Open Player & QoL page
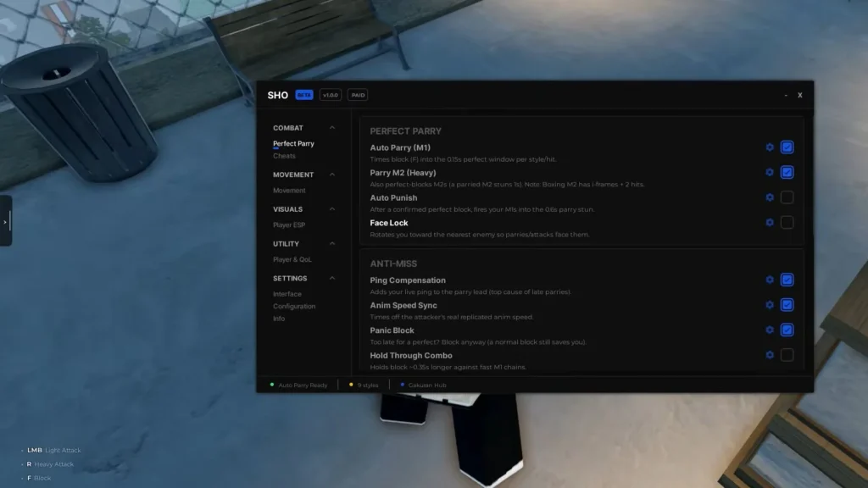Screen dimensions: 868x488 (292, 259)
